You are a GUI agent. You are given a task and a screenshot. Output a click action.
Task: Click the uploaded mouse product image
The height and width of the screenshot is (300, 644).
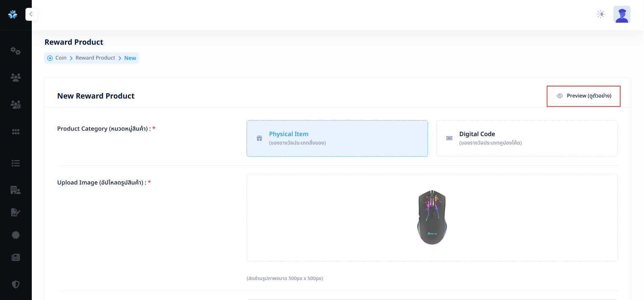[432, 217]
